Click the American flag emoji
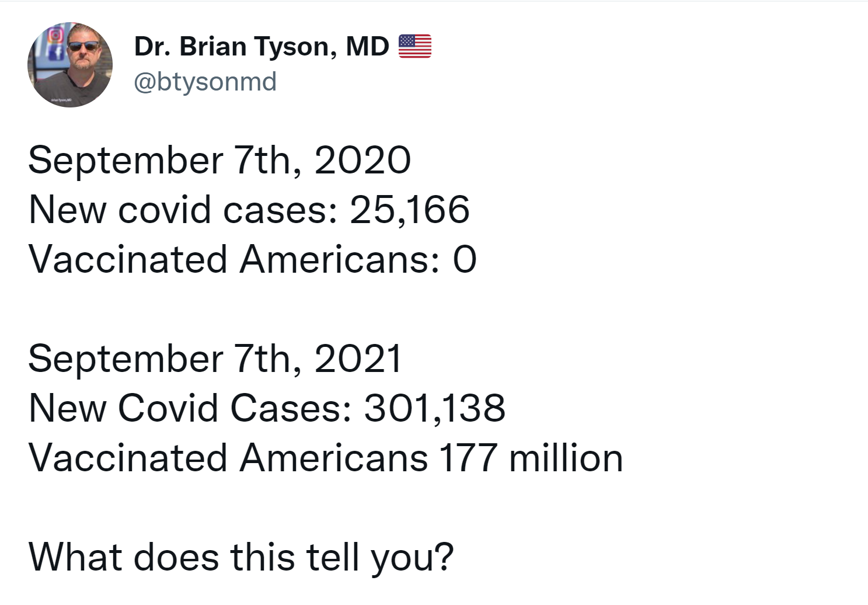 (x=414, y=46)
